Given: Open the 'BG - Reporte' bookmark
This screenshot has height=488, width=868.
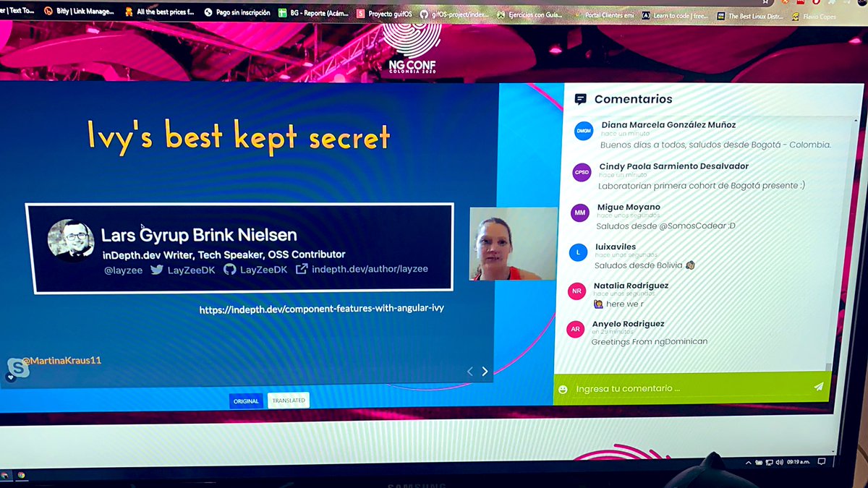Looking at the screenshot, I should (314, 13).
